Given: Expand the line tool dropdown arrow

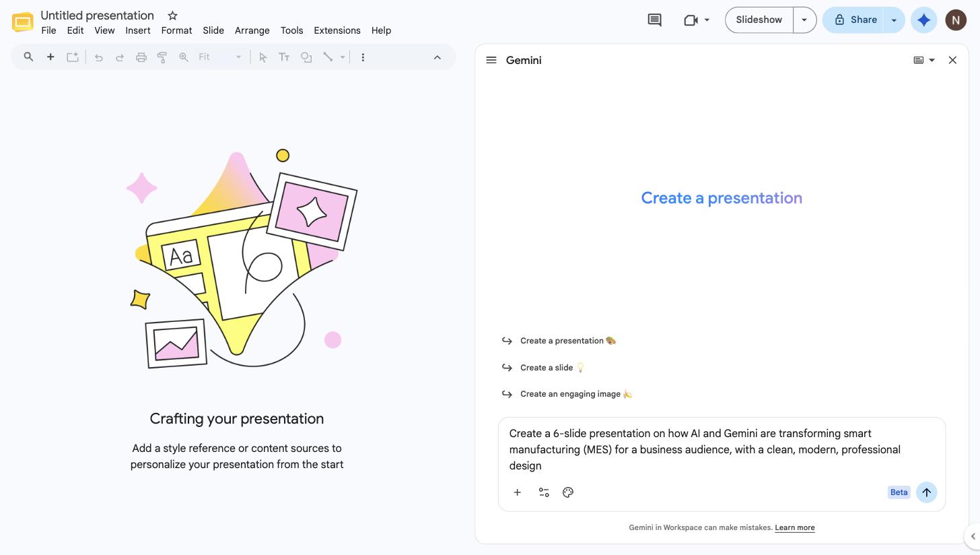Looking at the screenshot, I should click(343, 57).
